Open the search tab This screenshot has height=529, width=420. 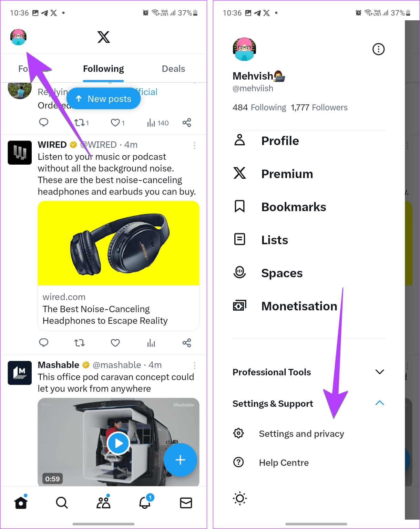pyautogui.click(x=62, y=502)
